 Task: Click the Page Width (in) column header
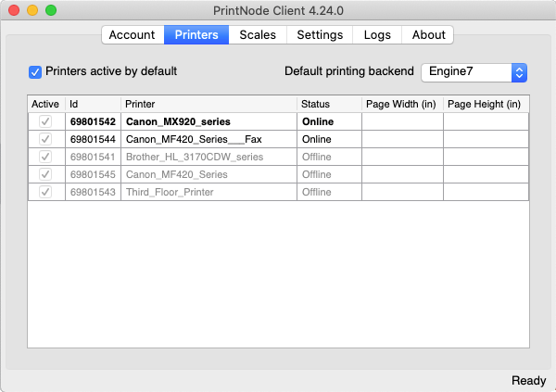(401, 104)
